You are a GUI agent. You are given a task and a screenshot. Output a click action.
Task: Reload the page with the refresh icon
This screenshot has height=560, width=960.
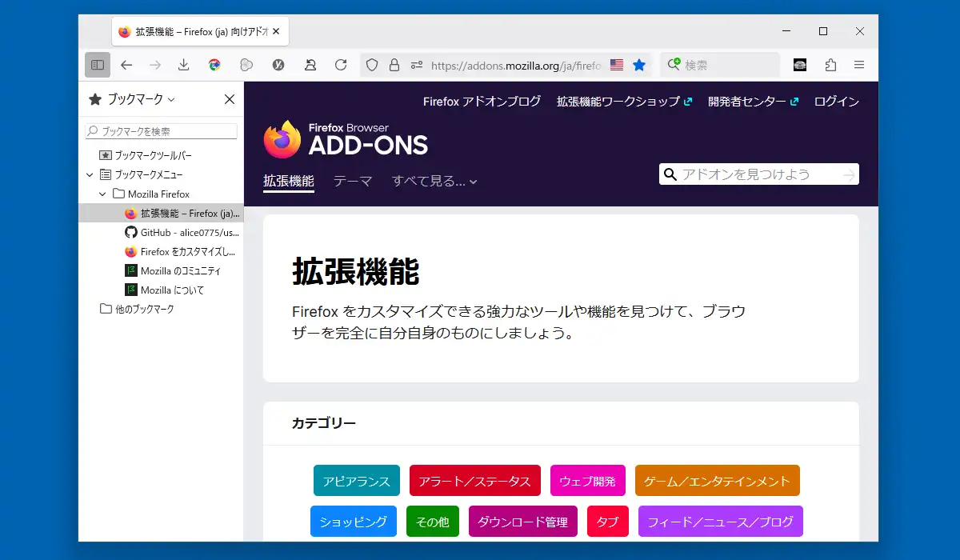pyautogui.click(x=341, y=65)
